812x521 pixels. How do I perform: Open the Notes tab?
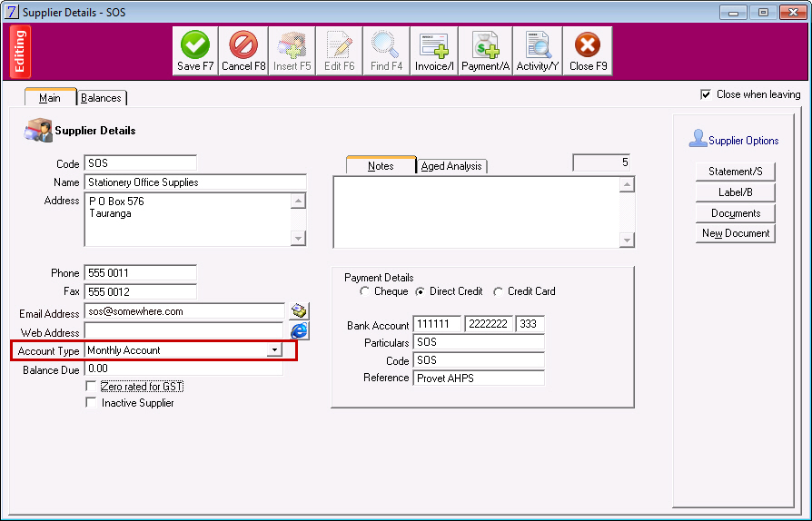coord(381,165)
